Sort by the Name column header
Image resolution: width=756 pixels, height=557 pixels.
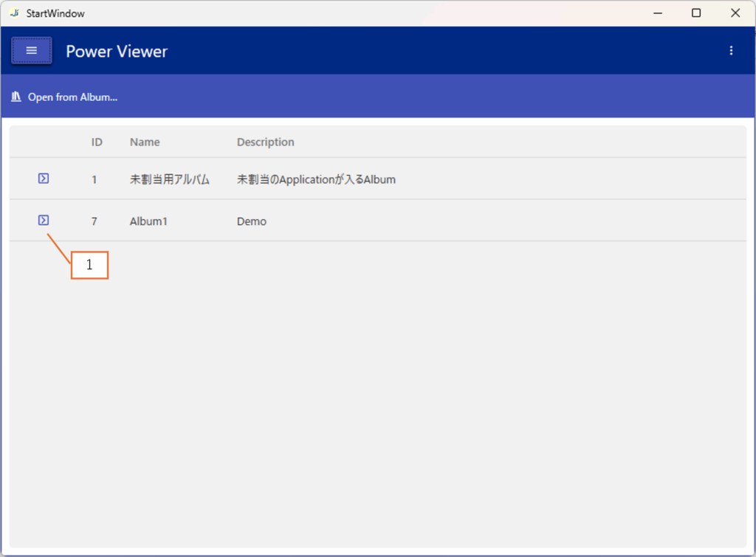145,142
